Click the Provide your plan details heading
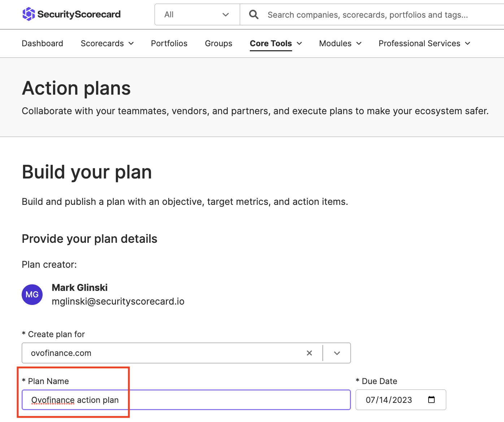504x422 pixels. (90, 239)
